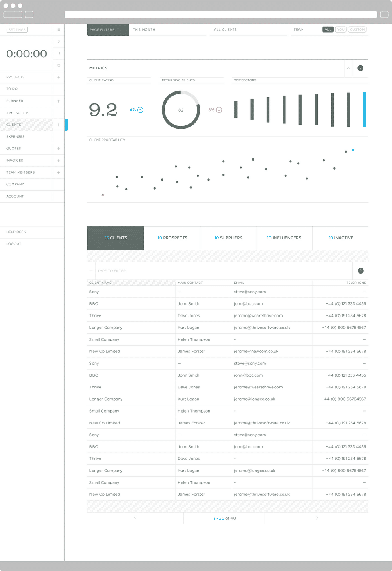Add a new project with the plus icon
The width and height of the screenshot is (392, 571).
pyautogui.click(x=58, y=77)
